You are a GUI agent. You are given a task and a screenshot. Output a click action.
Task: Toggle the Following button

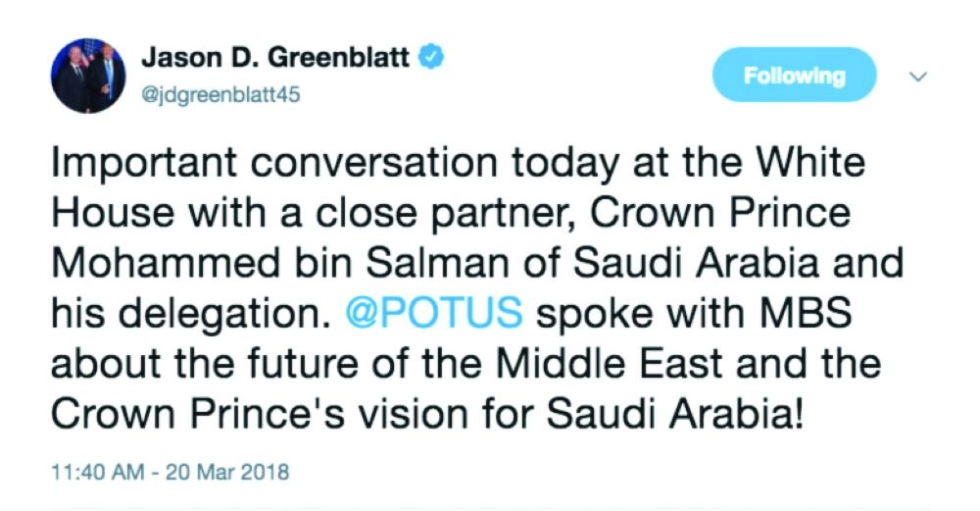(794, 76)
